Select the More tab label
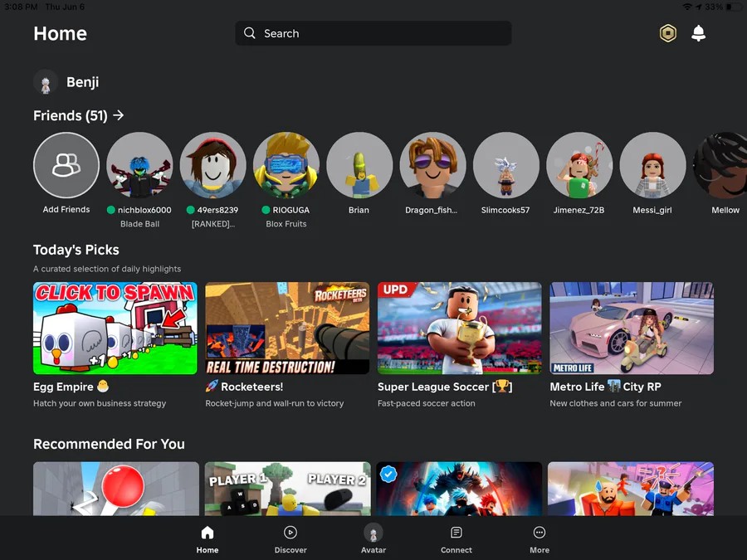 point(539,550)
